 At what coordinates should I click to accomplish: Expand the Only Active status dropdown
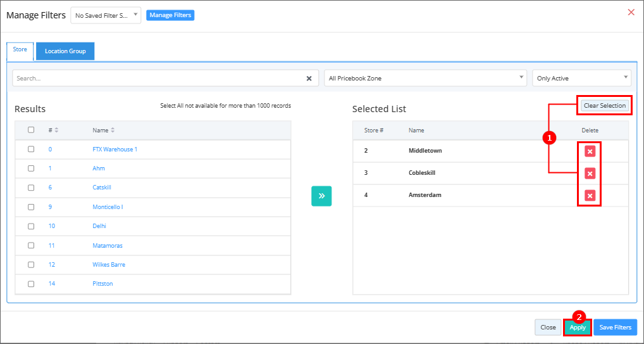pyautogui.click(x=581, y=78)
